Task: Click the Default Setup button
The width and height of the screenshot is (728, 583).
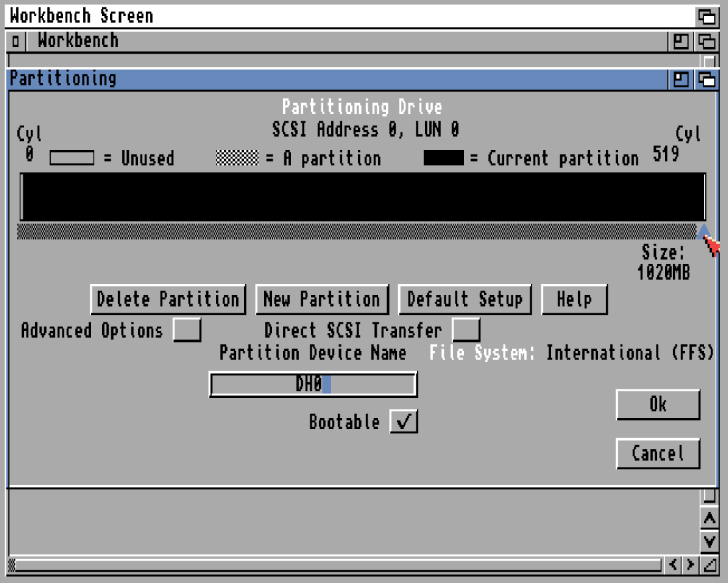Action: click(465, 299)
